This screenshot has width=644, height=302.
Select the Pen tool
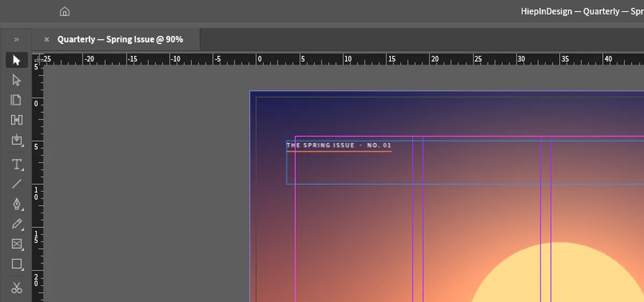[17, 204]
